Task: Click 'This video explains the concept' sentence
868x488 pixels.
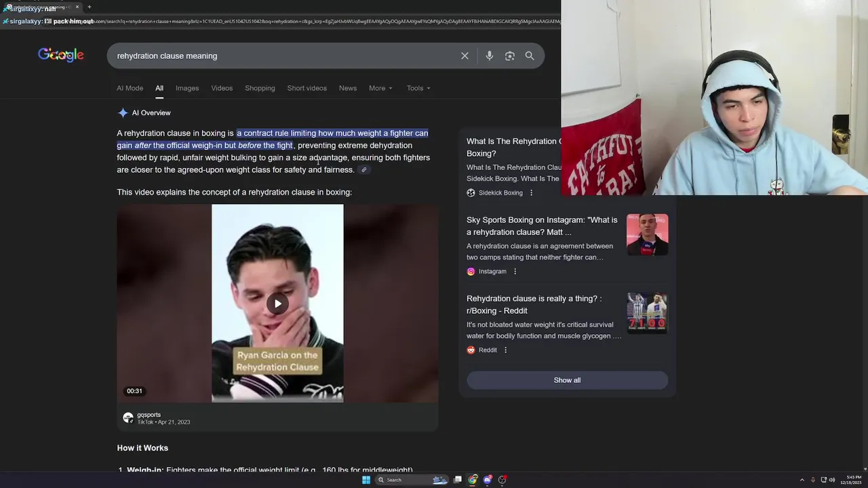Action: tap(234, 192)
